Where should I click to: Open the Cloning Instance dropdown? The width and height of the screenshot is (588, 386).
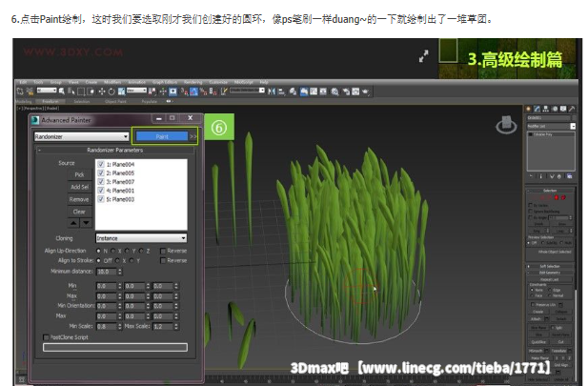(x=142, y=237)
